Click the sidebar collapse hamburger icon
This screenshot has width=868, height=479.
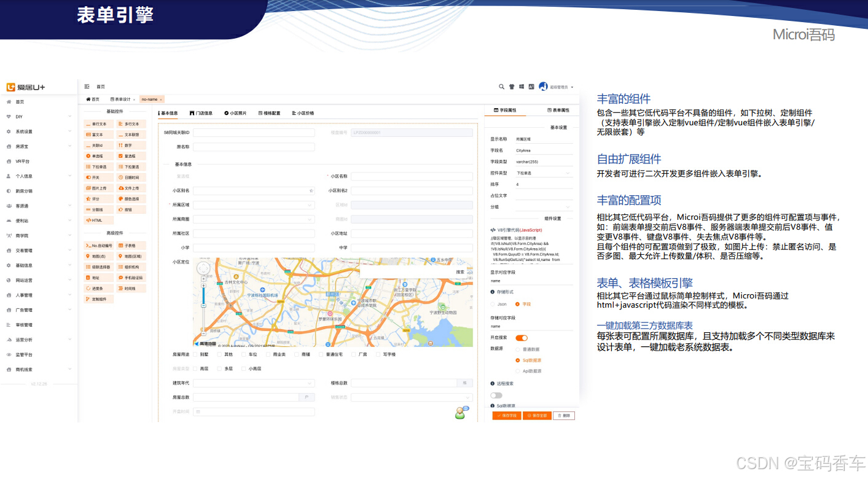pos(87,87)
